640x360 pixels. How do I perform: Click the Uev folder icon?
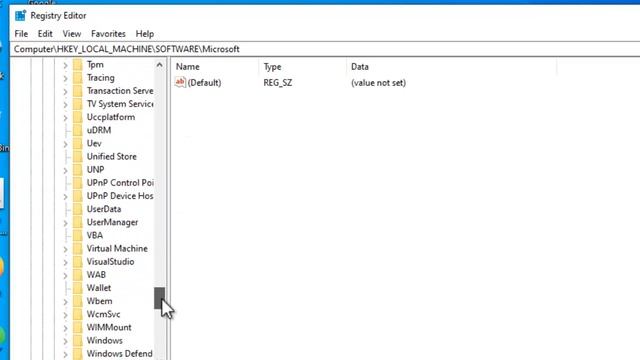pyautogui.click(x=78, y=143)
